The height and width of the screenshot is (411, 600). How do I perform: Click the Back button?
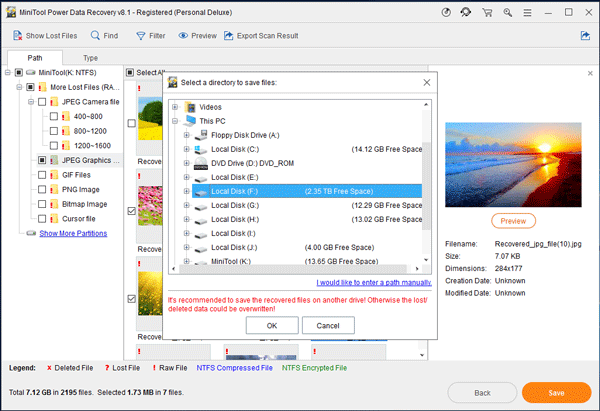482,393
